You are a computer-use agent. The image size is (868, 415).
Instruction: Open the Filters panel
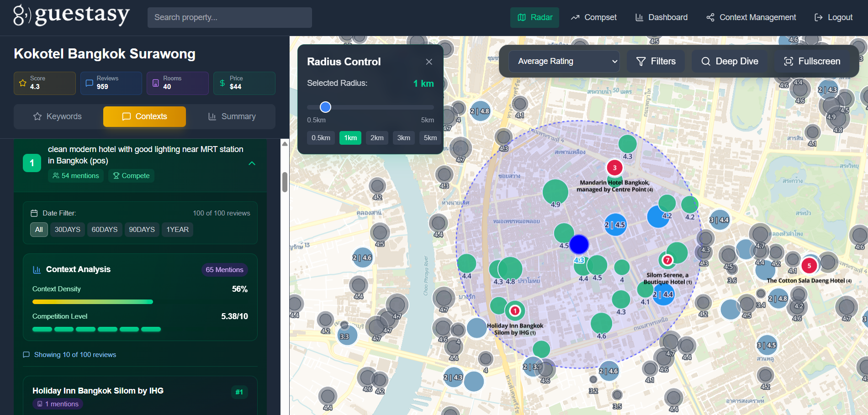(656, 61)
